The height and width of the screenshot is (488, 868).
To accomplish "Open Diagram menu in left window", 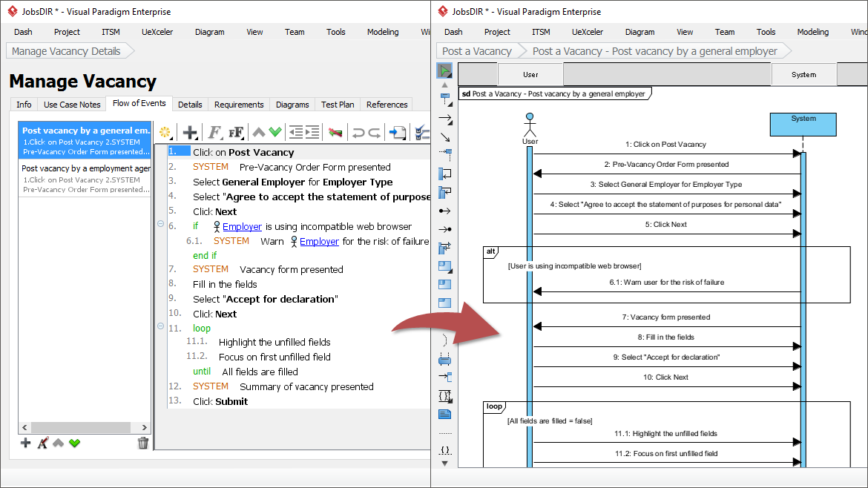I will coord(210,32).
